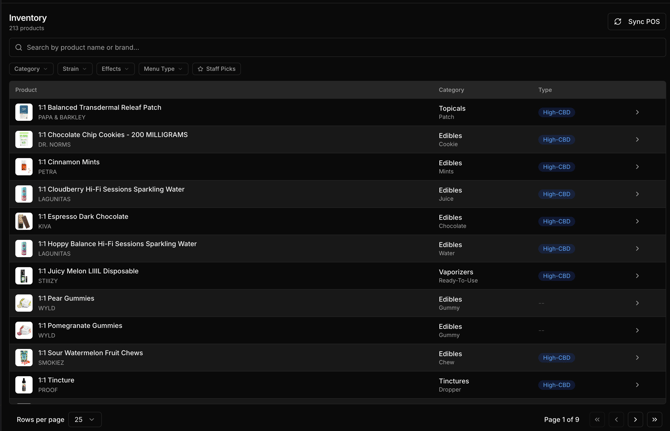Open the Effects filter dropdown
The width and height of the screenshot is (670, 431).
[x=115, y=69]
